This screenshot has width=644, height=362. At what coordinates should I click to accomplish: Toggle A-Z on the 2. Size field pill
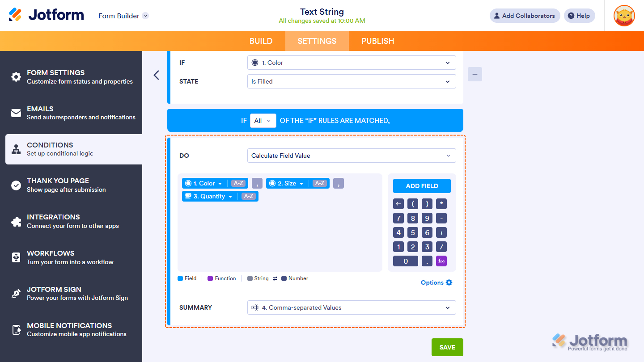tap(320, 183)
